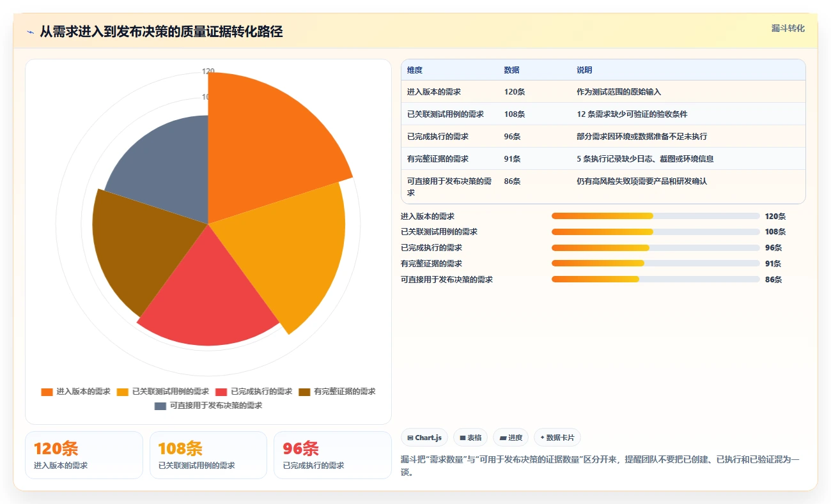Toggle legend item 已关联测试用例的需求
The width and height of the screenshot is (831, 504).
coord(163,392)
